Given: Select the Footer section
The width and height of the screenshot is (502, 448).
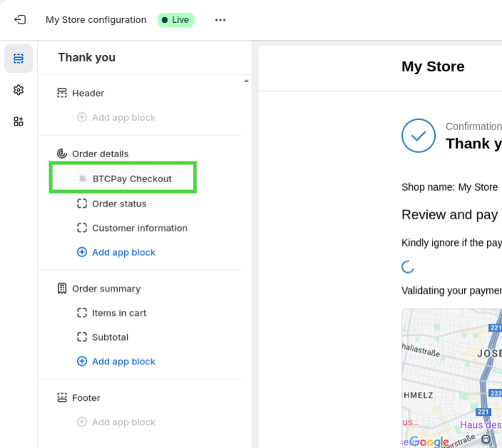Looking at the screenshot, I should 86,398.
